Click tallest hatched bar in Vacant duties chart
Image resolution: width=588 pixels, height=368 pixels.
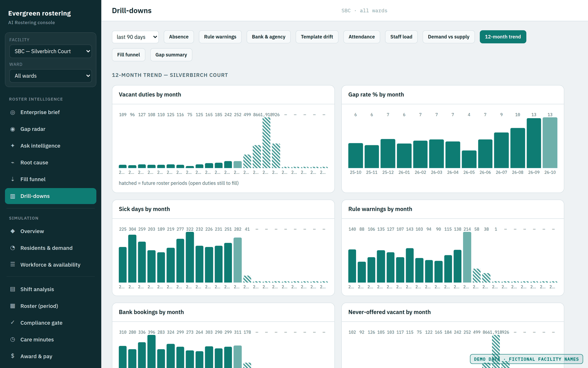(266, 143)
